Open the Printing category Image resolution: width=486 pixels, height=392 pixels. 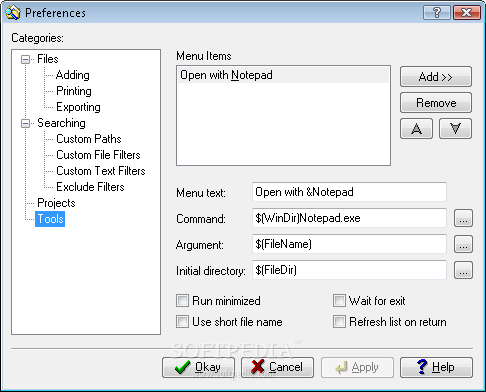(74, 91)
